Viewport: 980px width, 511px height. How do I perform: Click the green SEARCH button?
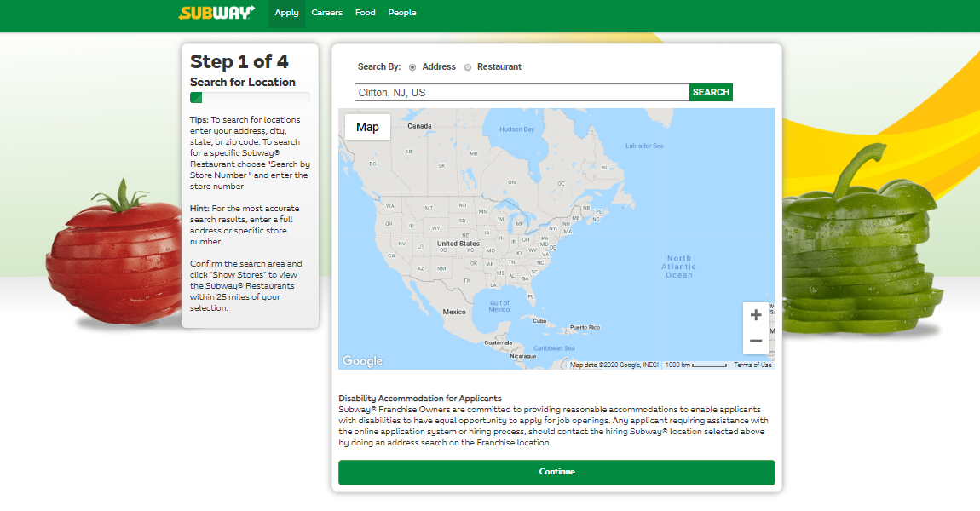(711, 93)
